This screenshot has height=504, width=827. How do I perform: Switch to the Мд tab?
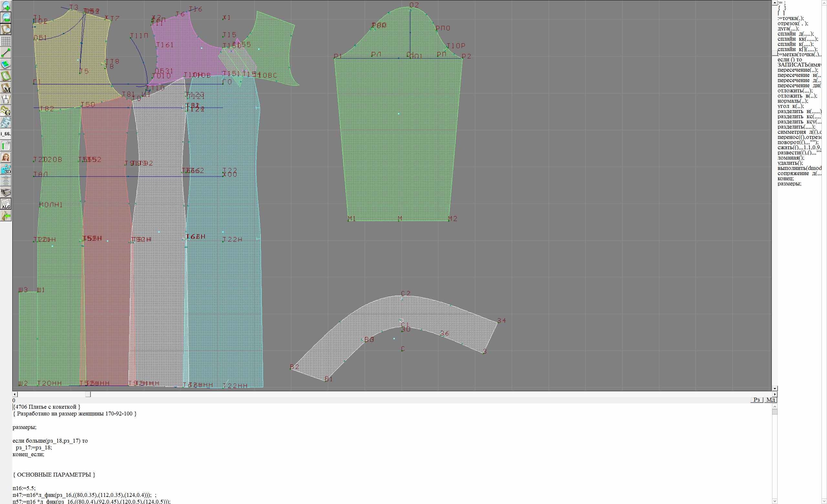click(770, 400)
